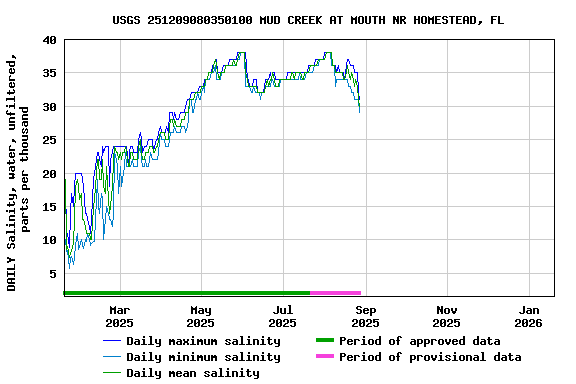Click the Jul 2025 axis label
The image size is (576, 384).
tap(282, 317)
